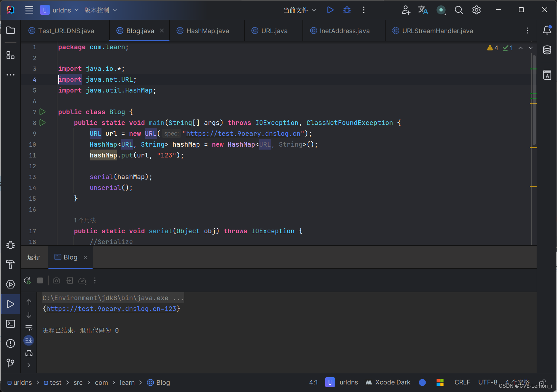Open the Services tool window
This screenshot has height=392, width=557.
pyautogui.click(x=11, y=284)
